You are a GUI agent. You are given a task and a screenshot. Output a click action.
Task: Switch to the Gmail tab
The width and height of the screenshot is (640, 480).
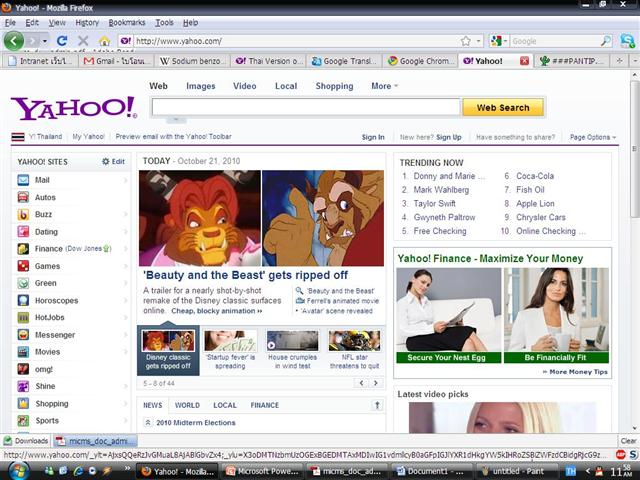click(116, 61)
